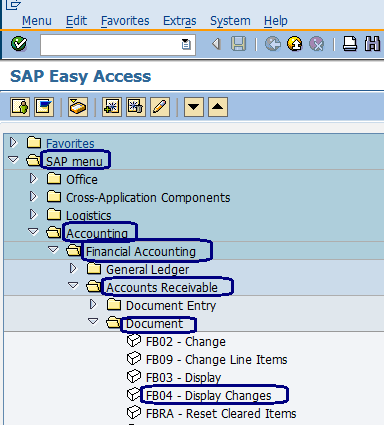The width and height of the screenshot is (384, 427).
Task: Click the SAP Business Workplace icon
Action: pyautogui.click(x=78, y=107)
